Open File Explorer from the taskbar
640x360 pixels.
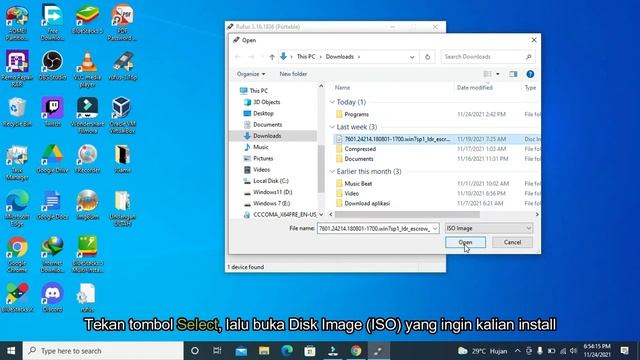click(264, 351)
